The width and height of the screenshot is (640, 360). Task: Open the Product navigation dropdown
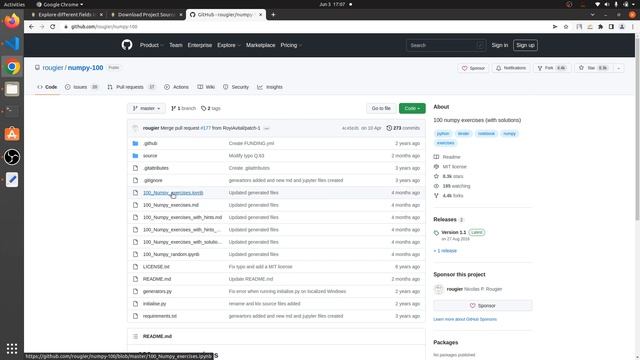[151, 45]
